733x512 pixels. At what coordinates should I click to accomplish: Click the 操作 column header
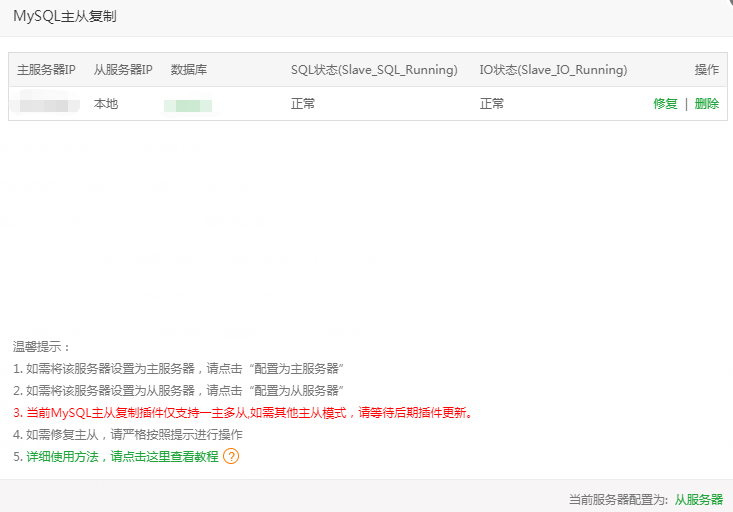[x=706, y=70]
